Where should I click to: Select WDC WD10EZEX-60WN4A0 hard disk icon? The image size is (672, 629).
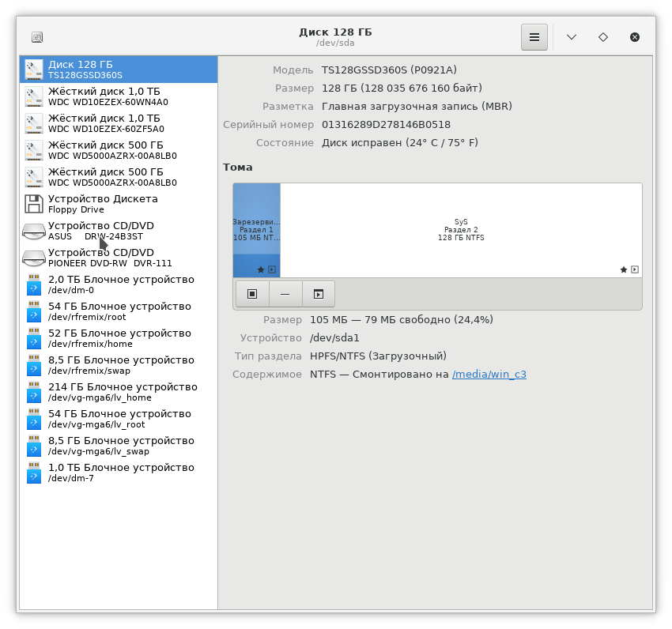[34, 96]
